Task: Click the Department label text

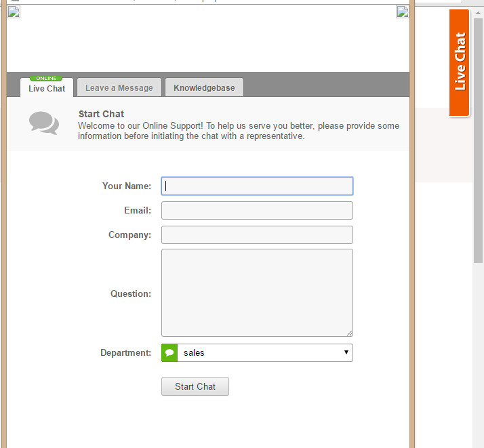Action: (125, 352)
